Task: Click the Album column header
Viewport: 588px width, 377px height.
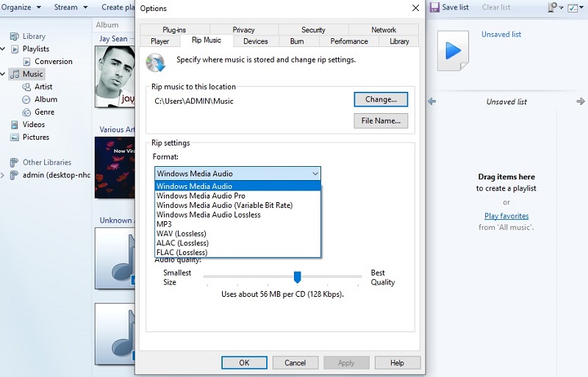Action: click(x=107, y=25)
